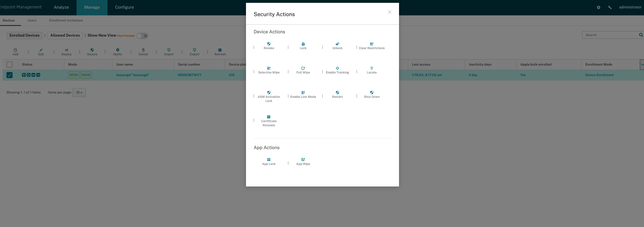Select Enable Lost Mode action
The height and width of the screenshot is (227, 644).
click(x=303, y=95)
